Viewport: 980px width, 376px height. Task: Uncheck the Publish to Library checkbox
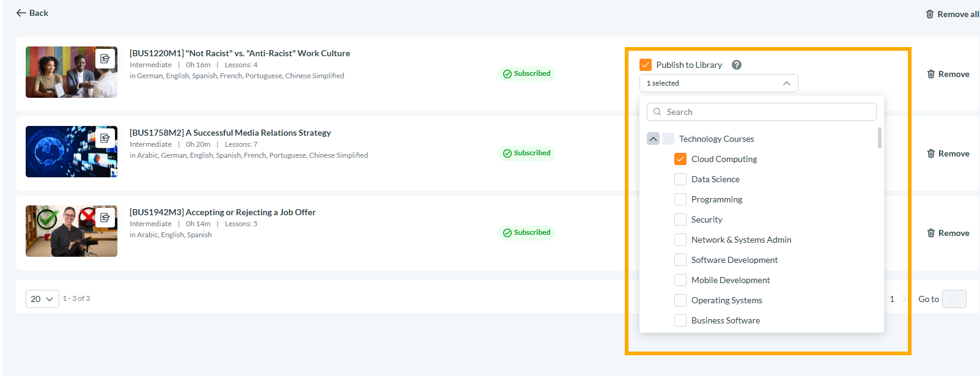click(646, 65)
